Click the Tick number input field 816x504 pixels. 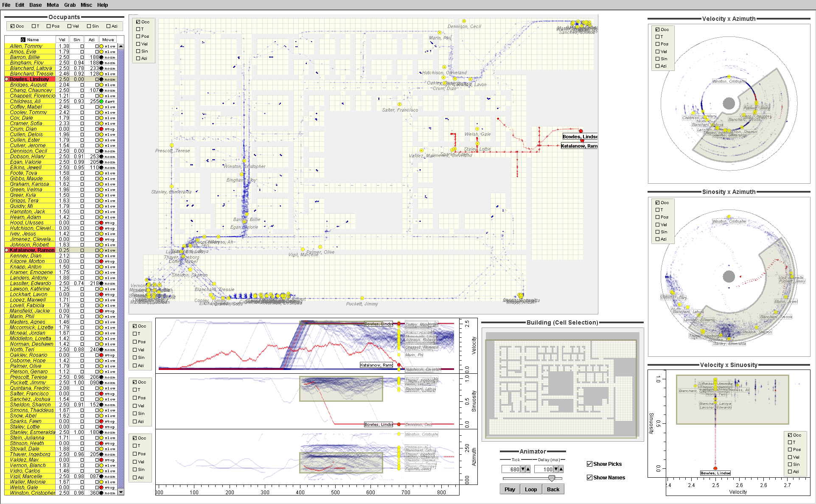tap(510, 469)
